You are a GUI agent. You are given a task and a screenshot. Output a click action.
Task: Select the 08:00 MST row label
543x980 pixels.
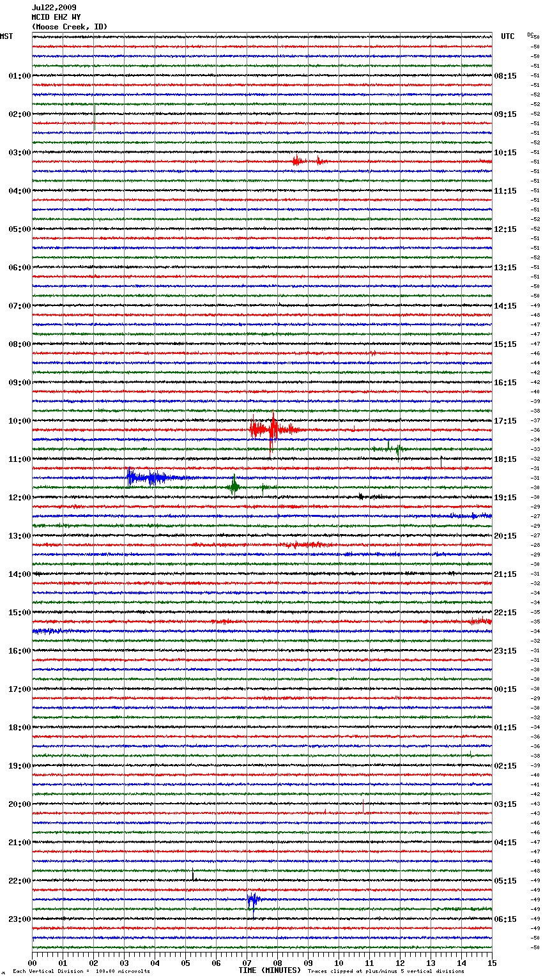[20, 344]
